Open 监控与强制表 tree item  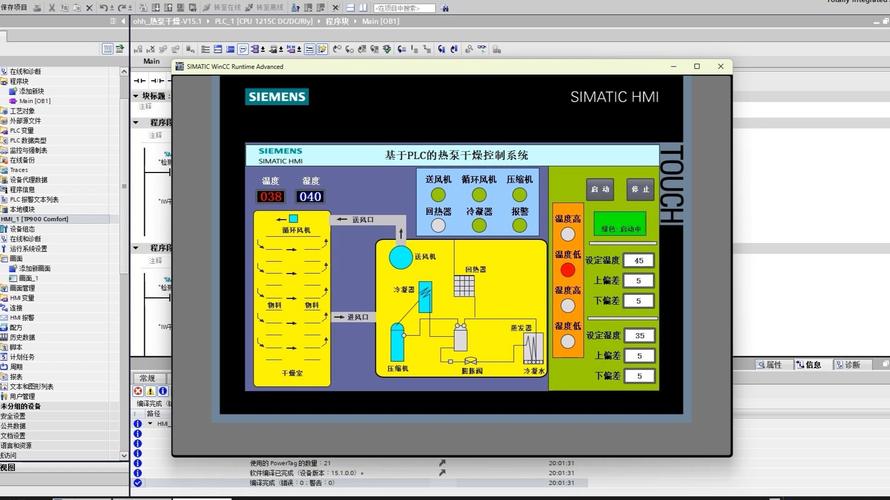pos(28,150)
